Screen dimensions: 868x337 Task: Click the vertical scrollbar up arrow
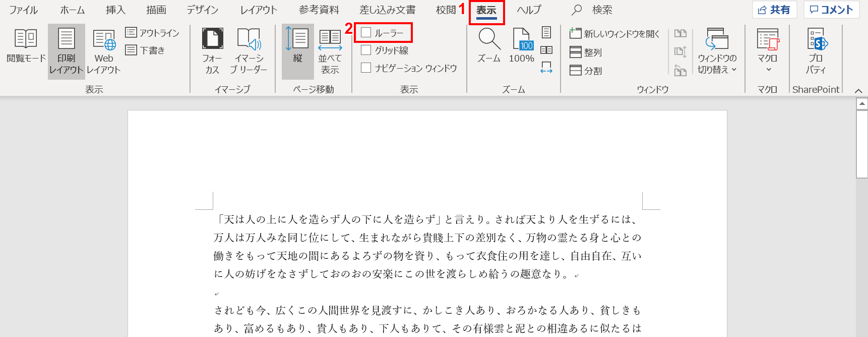pyautogui.click(x=862, y=104)
